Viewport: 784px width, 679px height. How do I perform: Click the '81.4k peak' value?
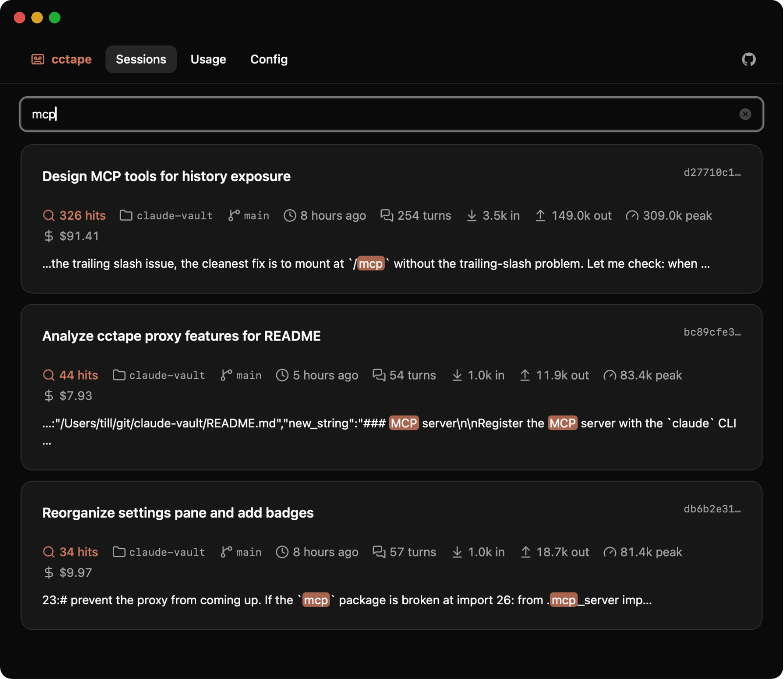tap(651, 552)
